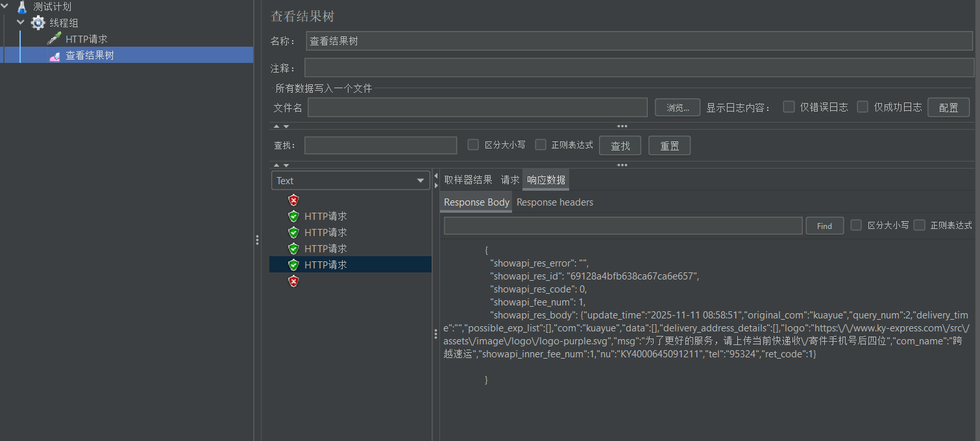This screenshot has height=441, width=980.
Task: Click the "showapi_fee_num": 1 line
Action: [538, 302]
